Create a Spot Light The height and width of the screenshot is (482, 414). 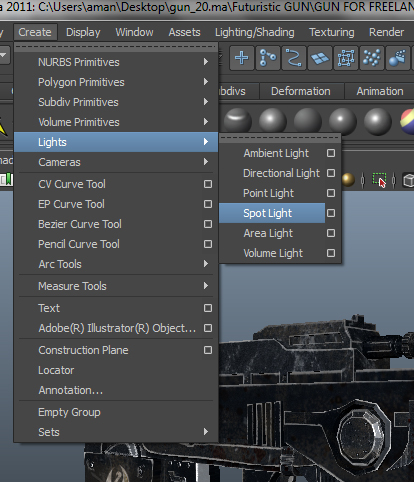pyautogui.click(x=272, y=213)
